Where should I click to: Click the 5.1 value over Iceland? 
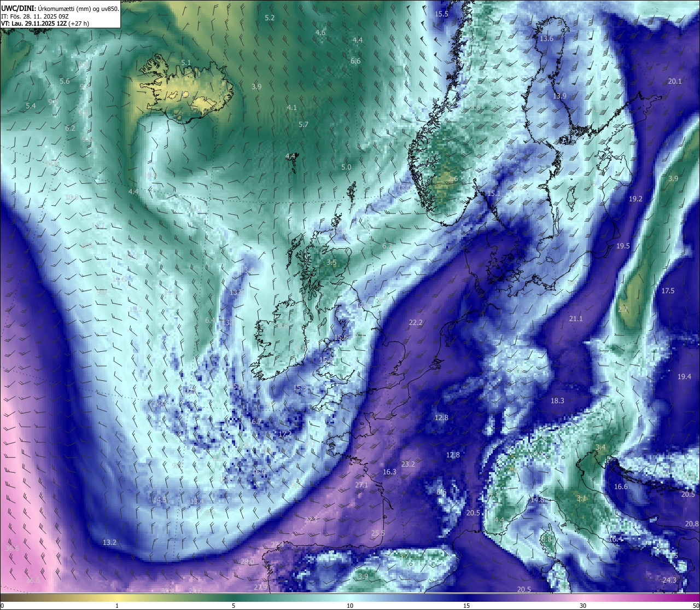[x=186, y=63]
